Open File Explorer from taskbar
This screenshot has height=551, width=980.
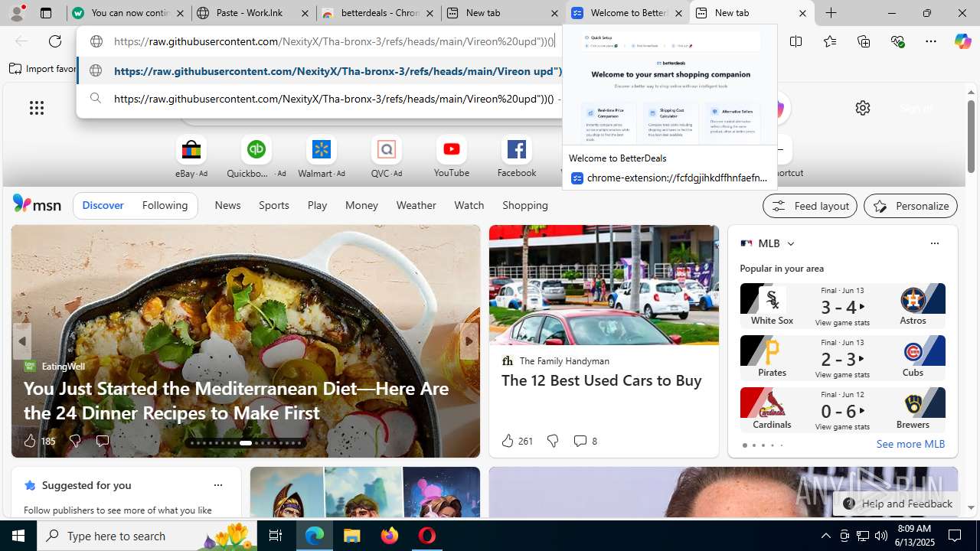coord(351,536)
